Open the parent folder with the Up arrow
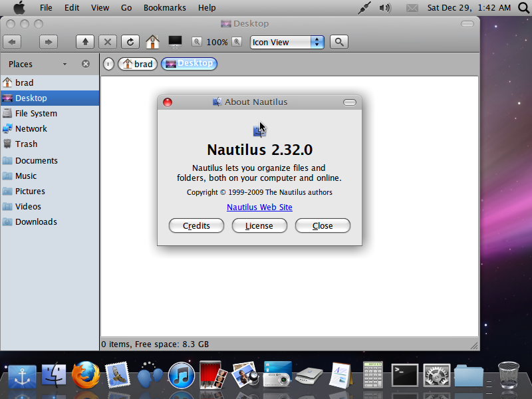 coord(85,42)
